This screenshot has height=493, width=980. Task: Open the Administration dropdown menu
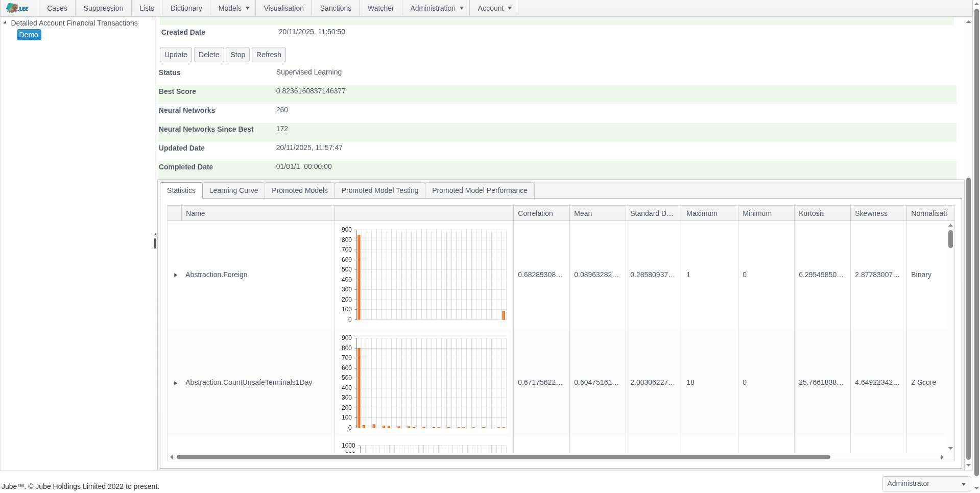[436, 8]
